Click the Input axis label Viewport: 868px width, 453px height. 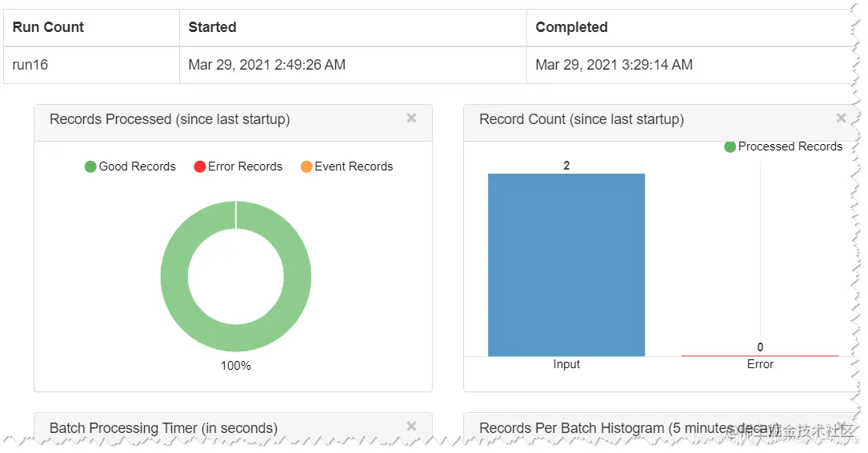click(x=566, y=364)
